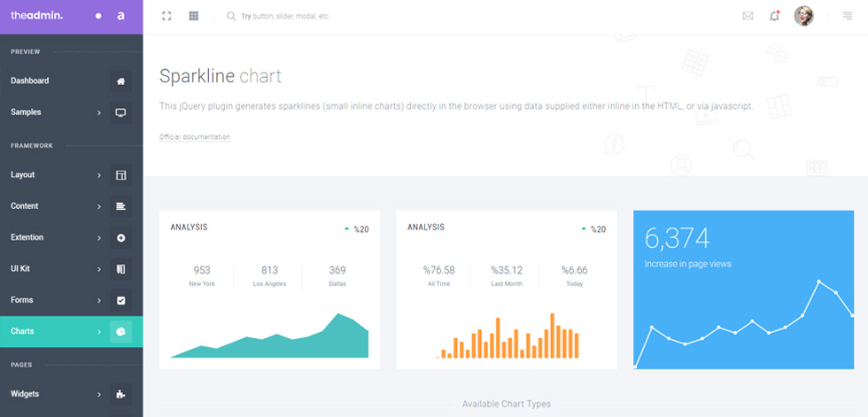Click the PREVIEW section label

point(26,52)
